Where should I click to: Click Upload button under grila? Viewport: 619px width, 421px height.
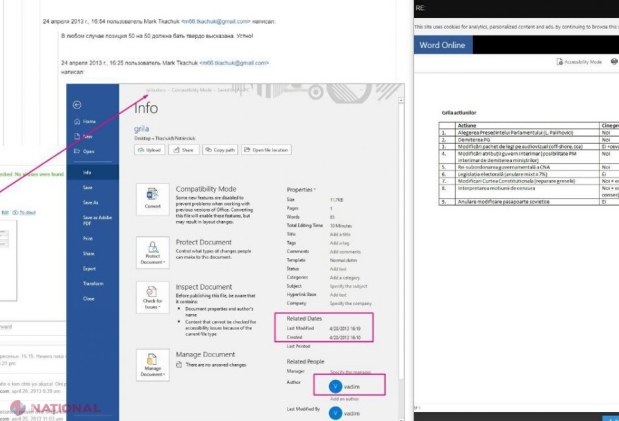click(x=150, y=150)
